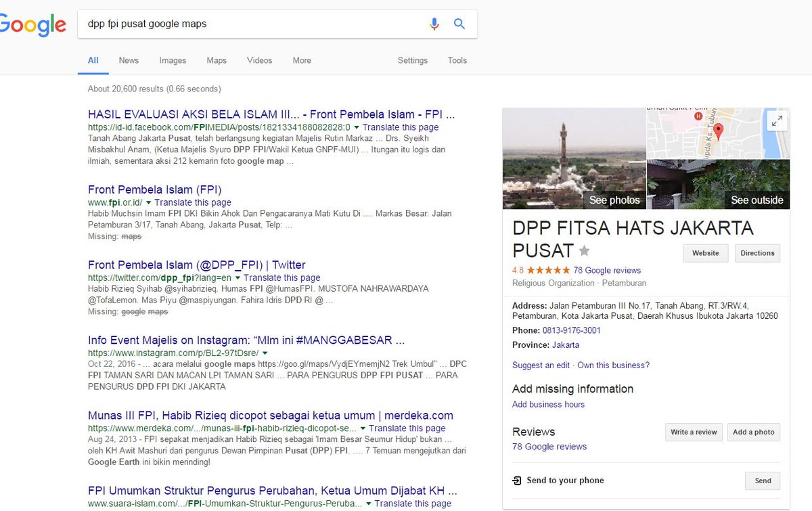Open the See outside street view thumbnail
The image size is (812, 511).
point(719,184)
